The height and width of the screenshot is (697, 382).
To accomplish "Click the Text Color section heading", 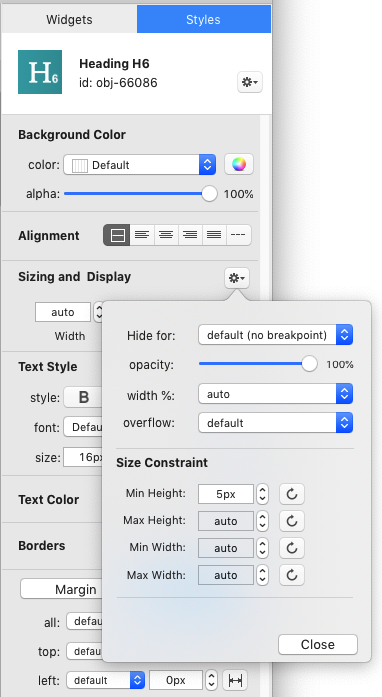I will coord(48,500).
